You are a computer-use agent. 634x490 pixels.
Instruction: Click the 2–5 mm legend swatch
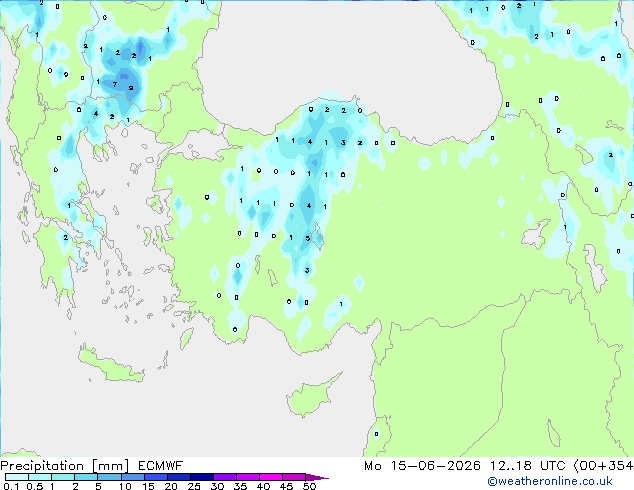[86, 477]
